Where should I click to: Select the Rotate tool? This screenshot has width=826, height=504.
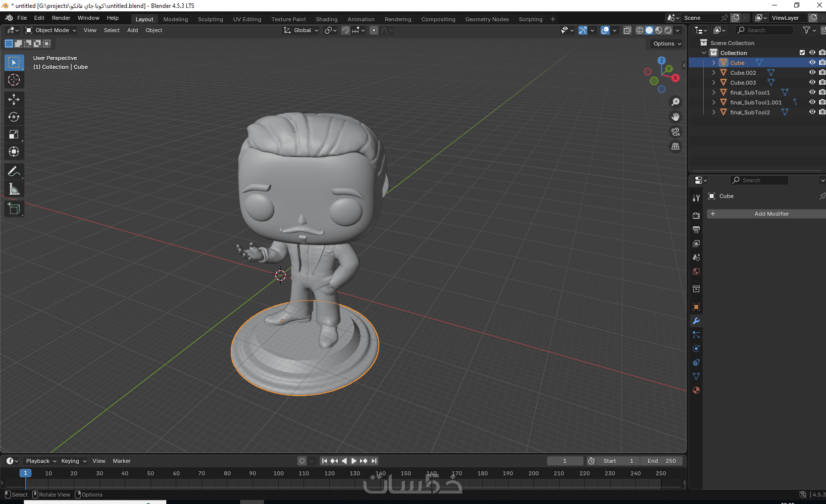(14, 117)
